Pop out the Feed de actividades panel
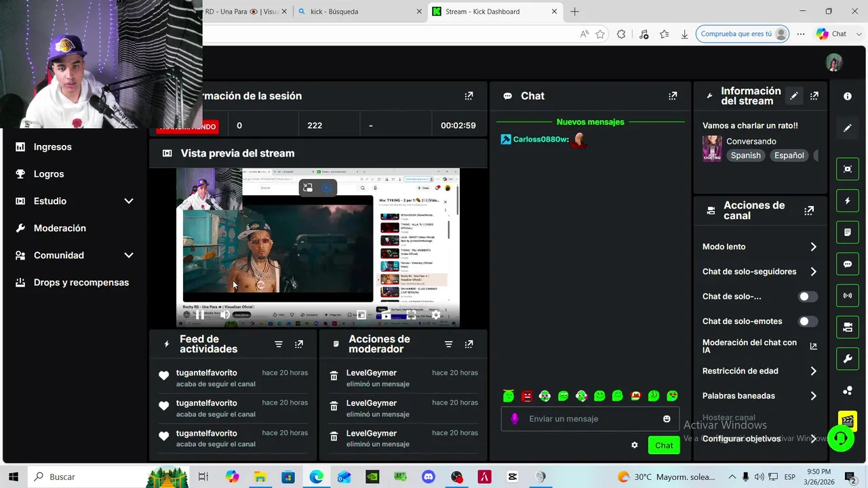This screenshot has height=488, width=868. pos(299,344)
